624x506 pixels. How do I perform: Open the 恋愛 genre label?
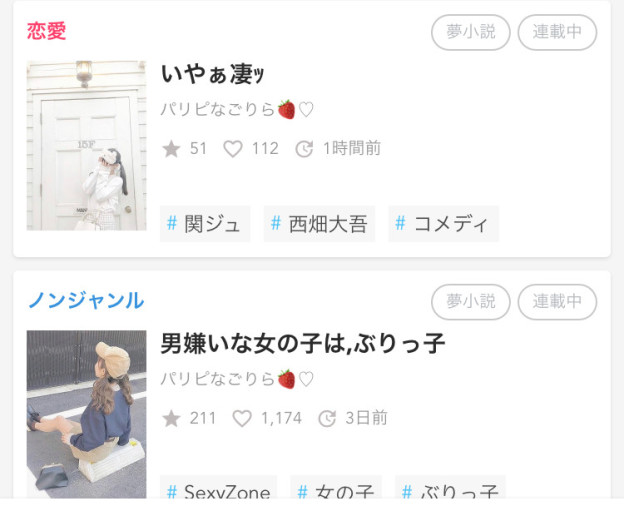point(47,31)
